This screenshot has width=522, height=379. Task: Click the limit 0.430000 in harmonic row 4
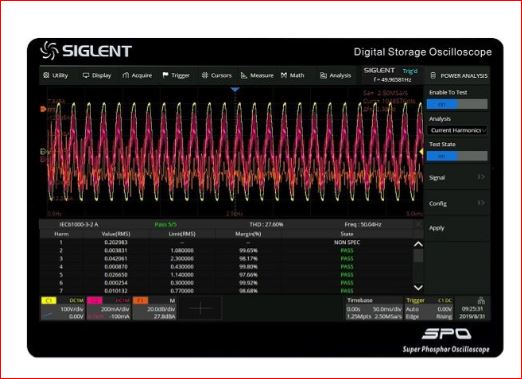point(182,267)
